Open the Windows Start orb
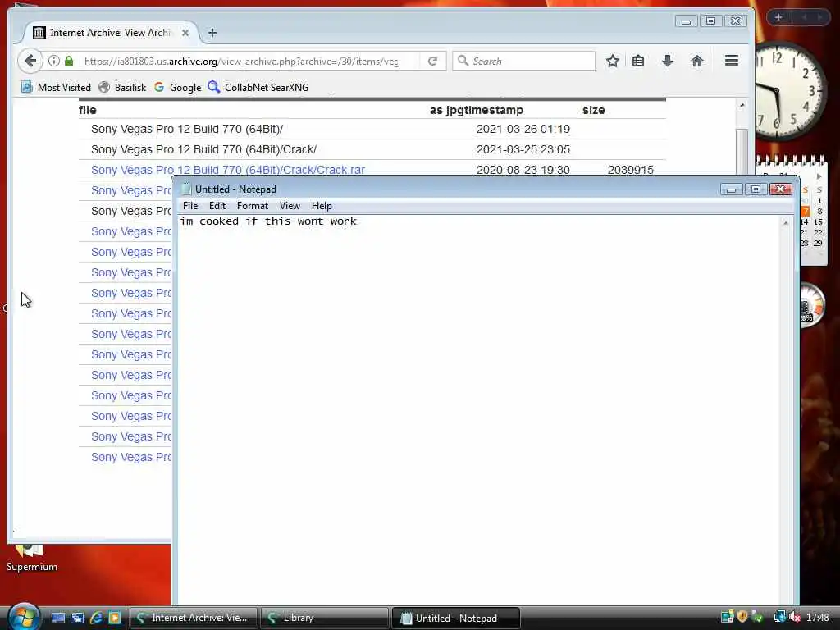This screenshot has height=630, width=840. 23,616
